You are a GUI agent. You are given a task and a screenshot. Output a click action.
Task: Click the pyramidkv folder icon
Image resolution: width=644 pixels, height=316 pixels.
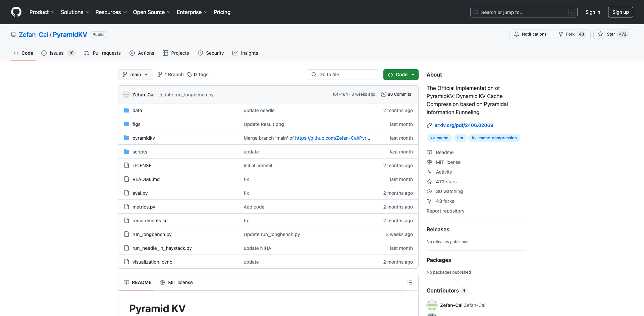[126, 138]
